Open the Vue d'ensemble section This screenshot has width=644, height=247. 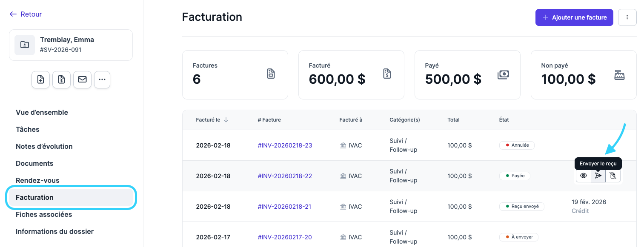tap(42, 112)
